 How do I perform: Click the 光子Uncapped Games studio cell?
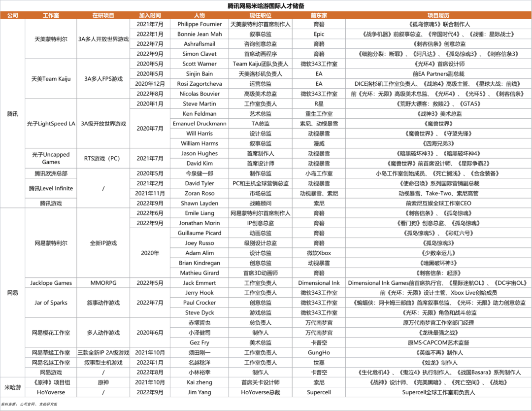click(x=51, y=158)
